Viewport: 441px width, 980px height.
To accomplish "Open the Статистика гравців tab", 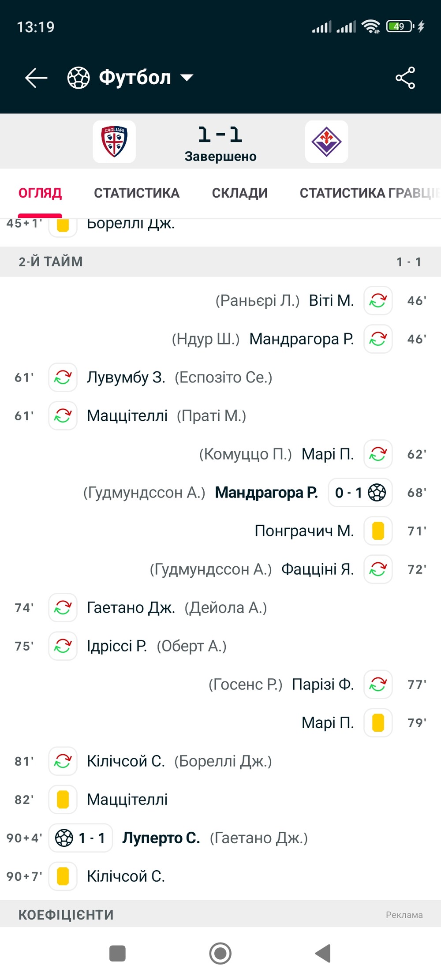I will click(370, 193).
